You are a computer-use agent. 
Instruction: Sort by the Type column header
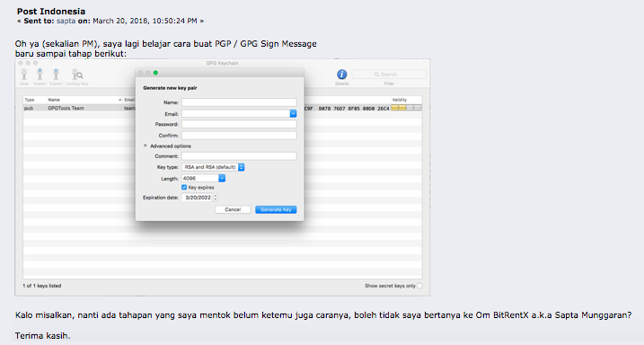tap(34, 100)
